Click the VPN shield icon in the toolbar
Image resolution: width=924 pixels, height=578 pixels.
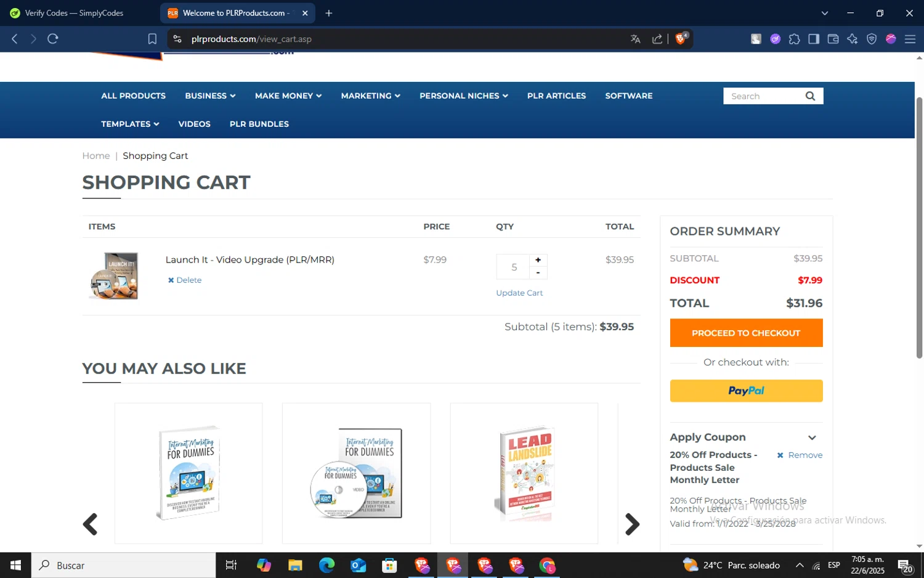872,39
